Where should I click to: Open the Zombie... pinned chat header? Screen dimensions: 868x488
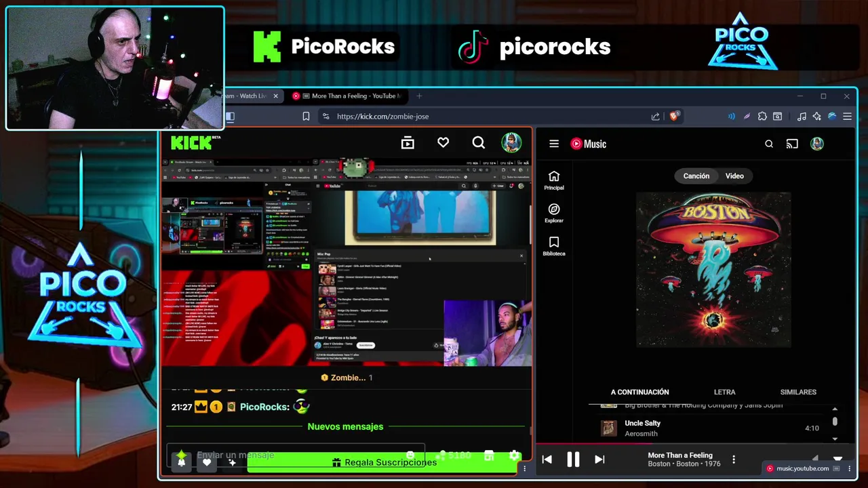coord(347,378)
